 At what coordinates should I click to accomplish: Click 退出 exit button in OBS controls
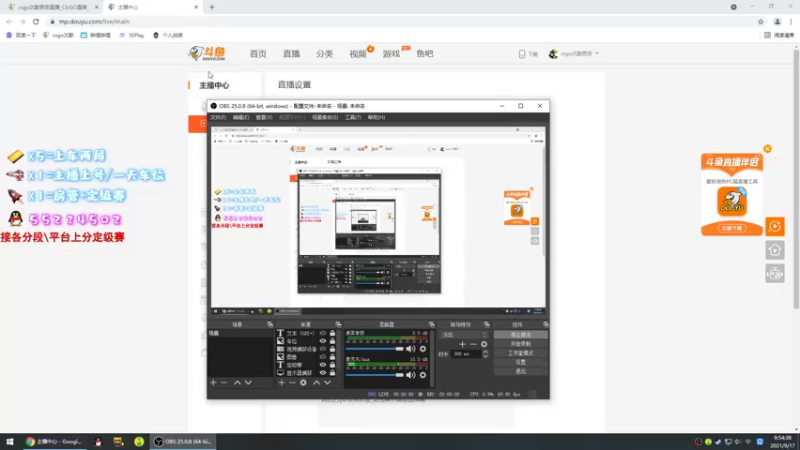[520, 371]
